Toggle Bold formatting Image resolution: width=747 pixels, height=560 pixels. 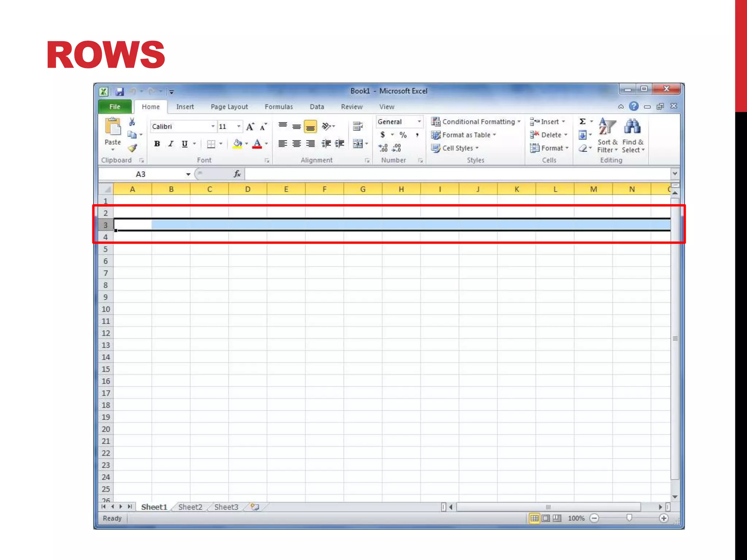pyautogui.click(x=157, y=144)
